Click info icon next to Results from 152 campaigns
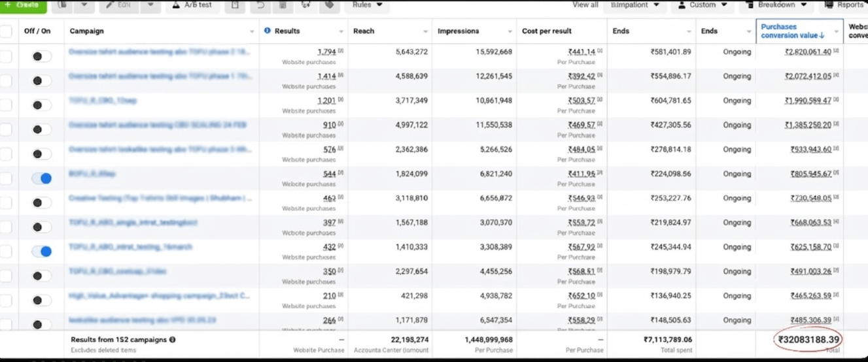The width and height of the screenshot is (868, 362). pyautogui.click(x=173, y=340)
